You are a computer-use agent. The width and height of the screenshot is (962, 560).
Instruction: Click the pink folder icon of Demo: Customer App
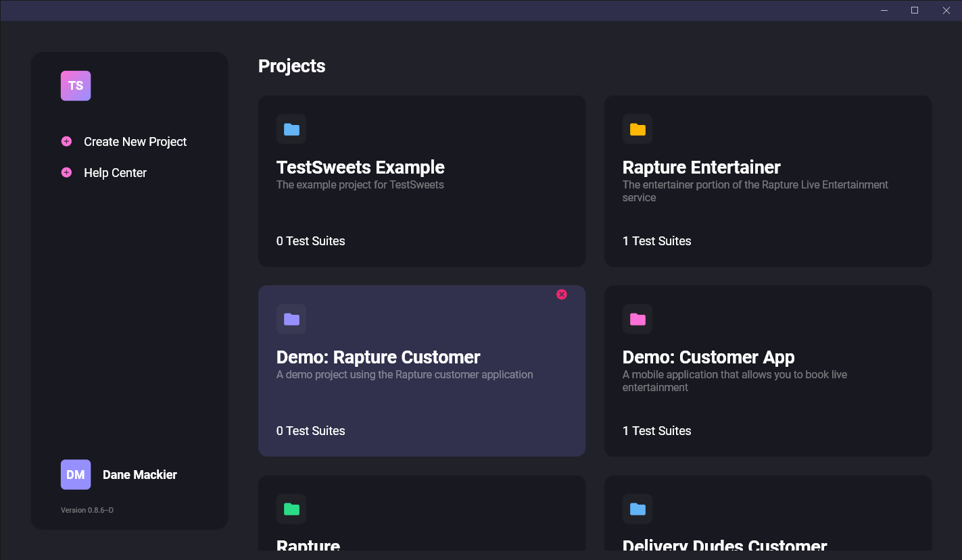point(638,319)
